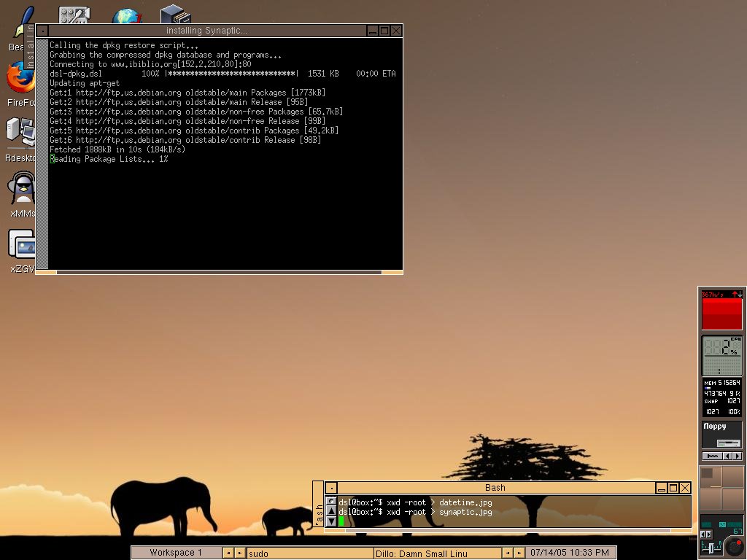
Task: Adjust the mixer L/R balance slider
Action: pos(711,548)
